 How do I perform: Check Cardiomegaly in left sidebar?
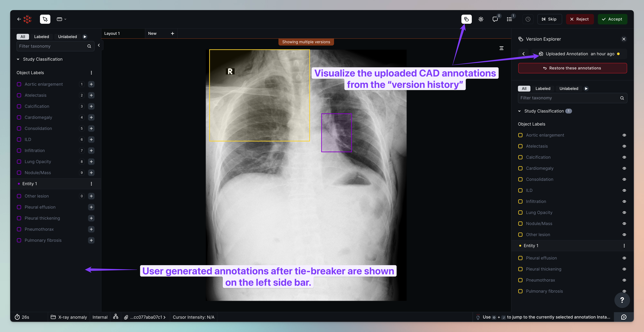click(19, 117)
